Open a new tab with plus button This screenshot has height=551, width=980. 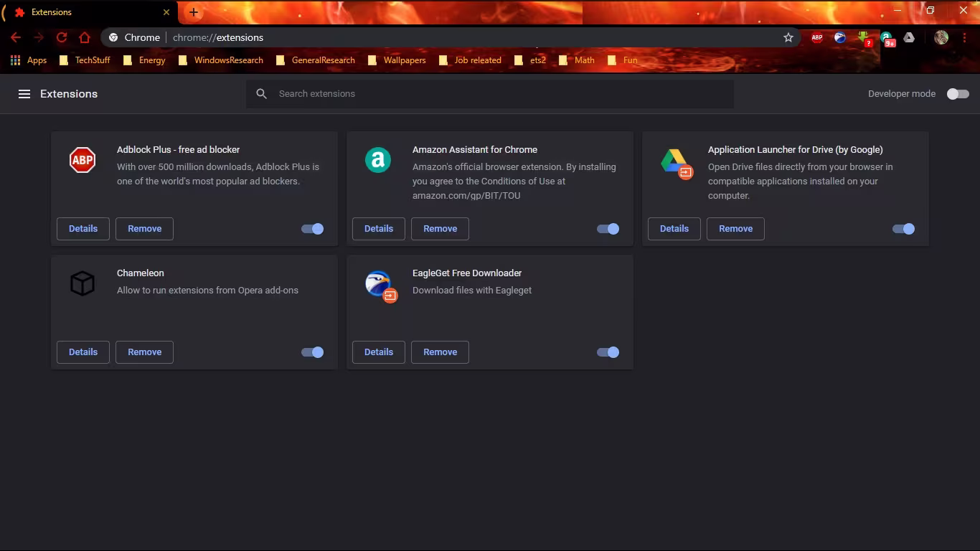[194, 12]
